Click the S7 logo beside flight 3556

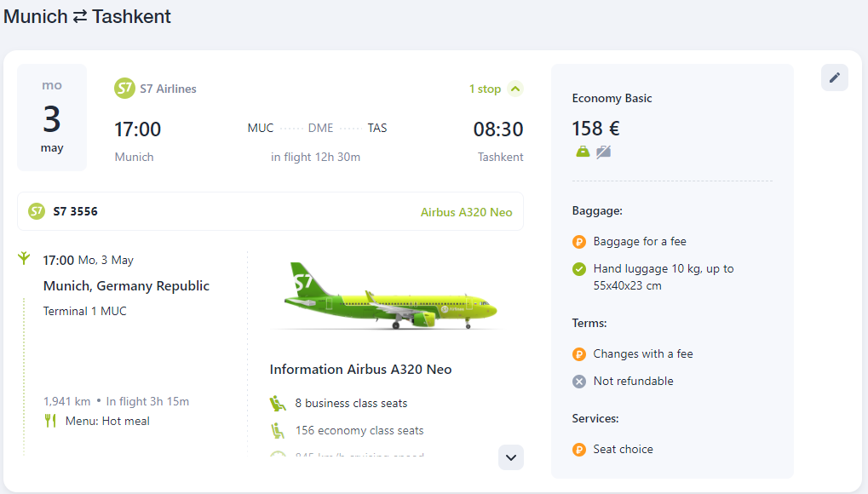pos(37,211)
